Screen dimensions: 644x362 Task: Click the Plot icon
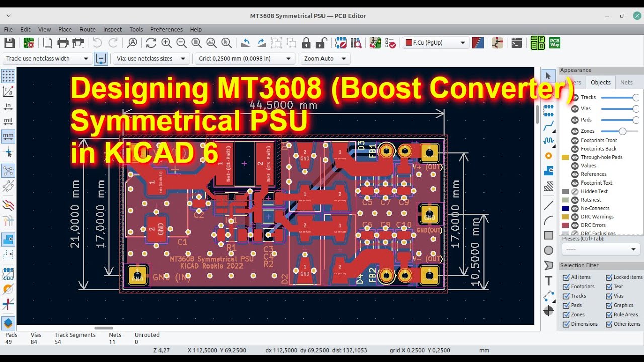78,43
